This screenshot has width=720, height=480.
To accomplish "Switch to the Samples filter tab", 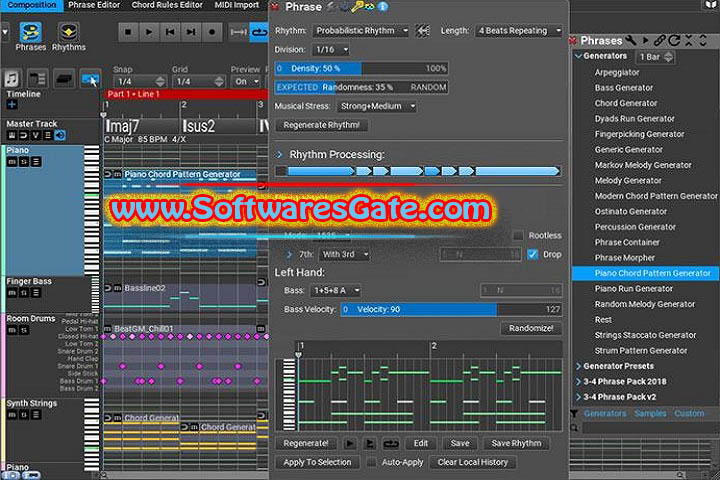I will [x=650, y=413].
